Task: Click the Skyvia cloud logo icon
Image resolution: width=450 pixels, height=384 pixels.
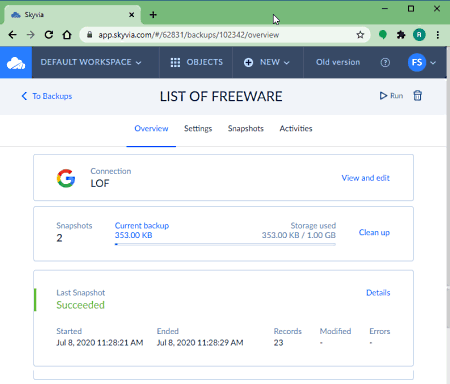Action: coord(16,63)
